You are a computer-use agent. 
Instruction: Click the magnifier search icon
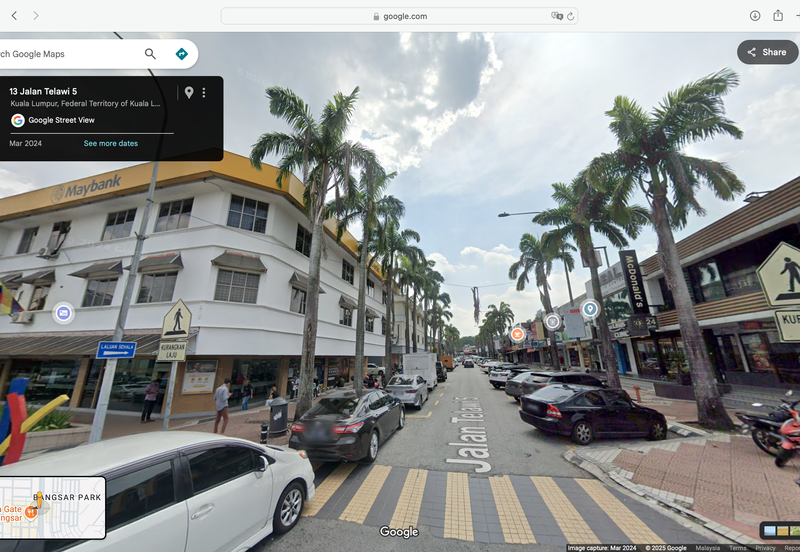click(150, 54)
